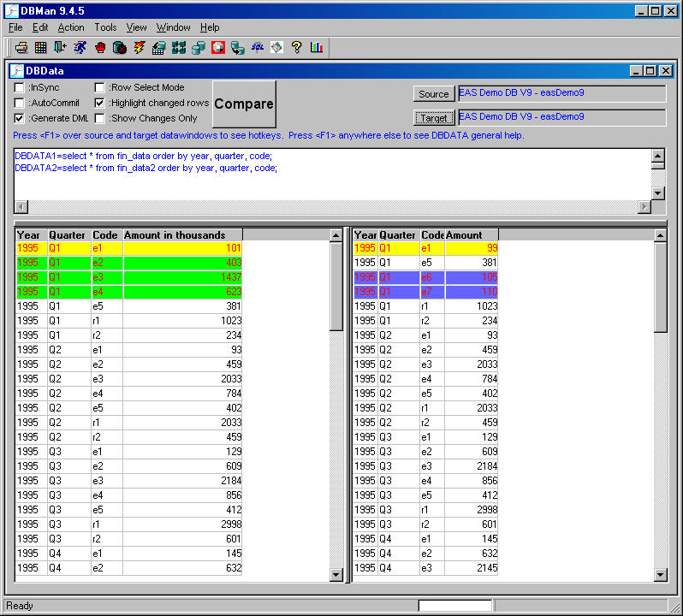Open the Action menu
Viewport: 683px width, 616px height.
pyautogui.click(x=71, y=27)
